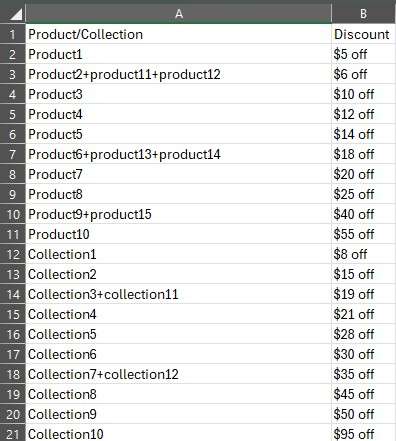The height and width of the screenshot is (441, 396).
Task: Select row 1 header
Action: point(12,34)
